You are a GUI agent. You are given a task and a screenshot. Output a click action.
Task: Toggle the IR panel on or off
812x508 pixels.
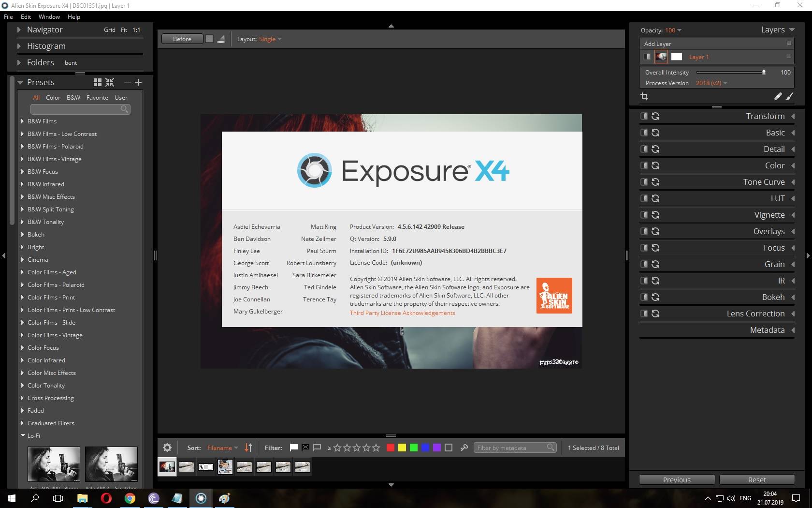(x=644, y=281)
